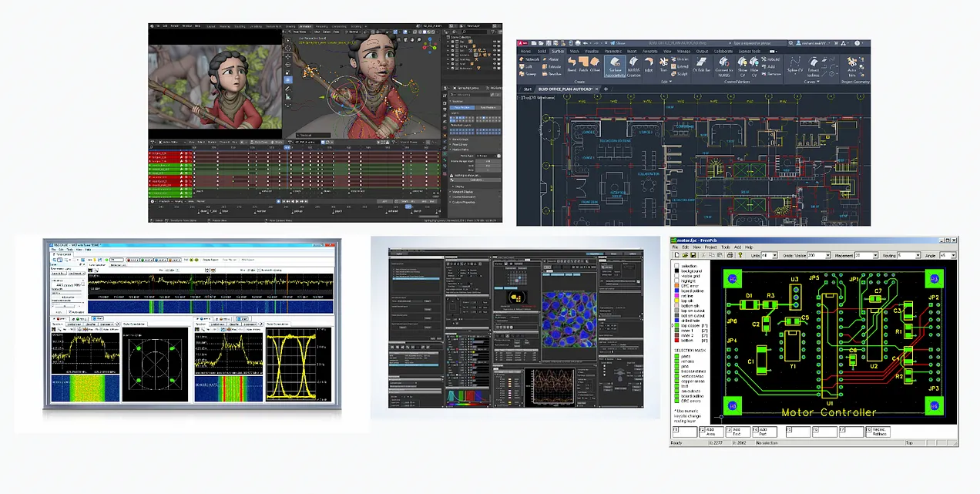Toggle traces/ratlines in the selection mask
Screen dimensions: 980x494
pos(676,370)
